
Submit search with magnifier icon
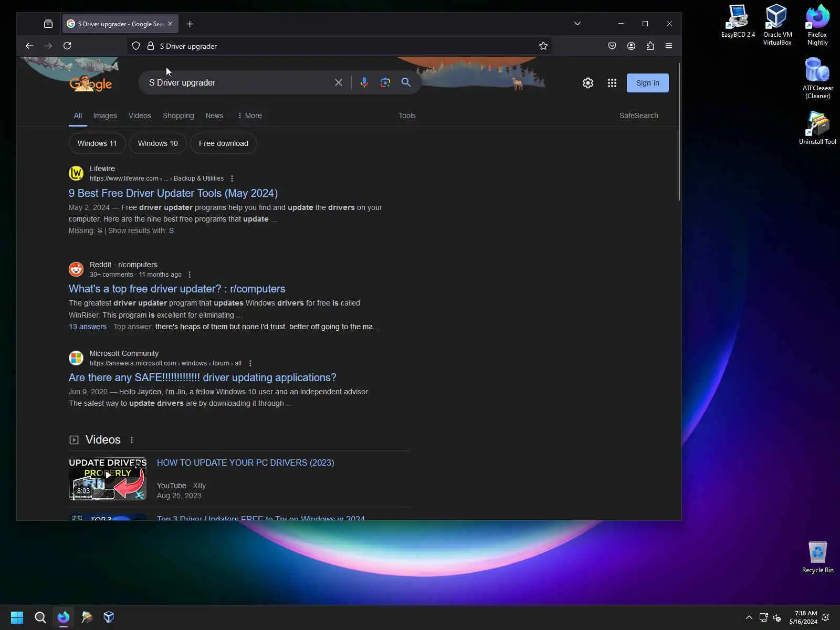tap(406, 82)
